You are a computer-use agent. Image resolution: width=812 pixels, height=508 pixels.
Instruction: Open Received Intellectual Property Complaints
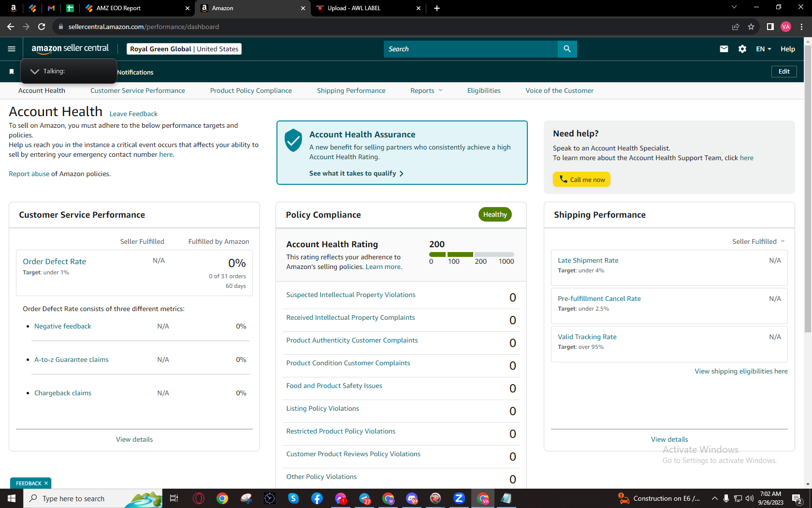(350, 317)
